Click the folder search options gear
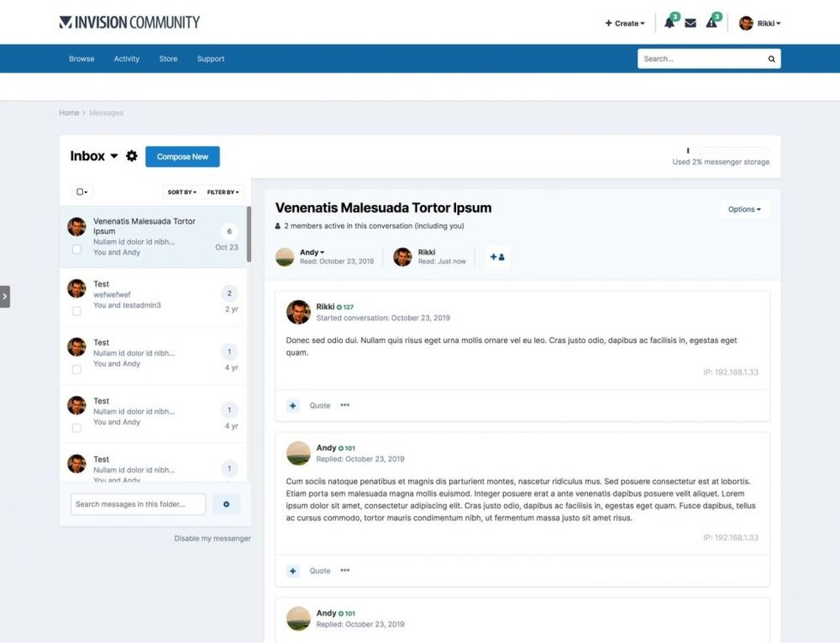Image resolution: width=840 pixels, height=643 pixels. point(226,504)
